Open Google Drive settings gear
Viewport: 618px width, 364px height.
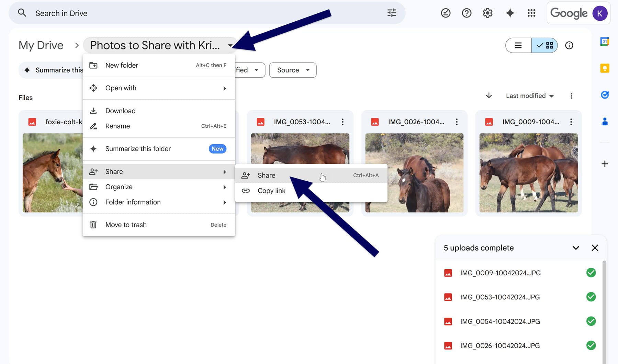487,13
